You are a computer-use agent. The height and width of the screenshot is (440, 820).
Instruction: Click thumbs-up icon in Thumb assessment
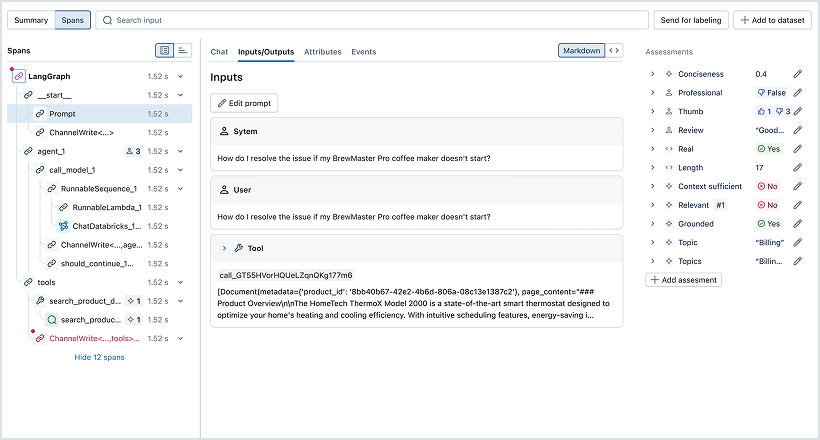point(762,112)
